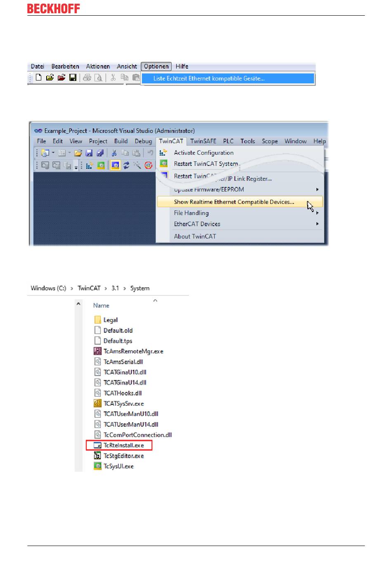Click the sort chevron above the Name column

click(155, 300)
